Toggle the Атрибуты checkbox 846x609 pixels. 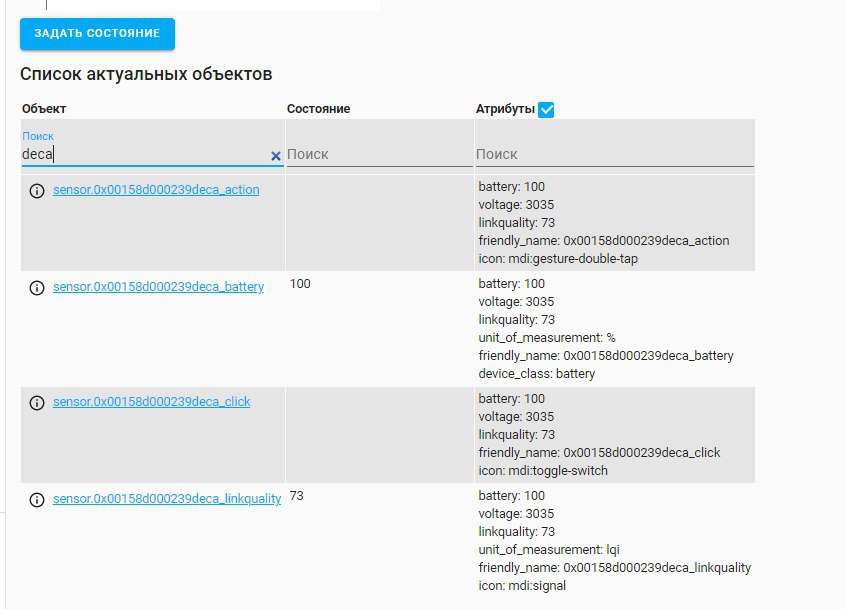[x=546, y=110]
